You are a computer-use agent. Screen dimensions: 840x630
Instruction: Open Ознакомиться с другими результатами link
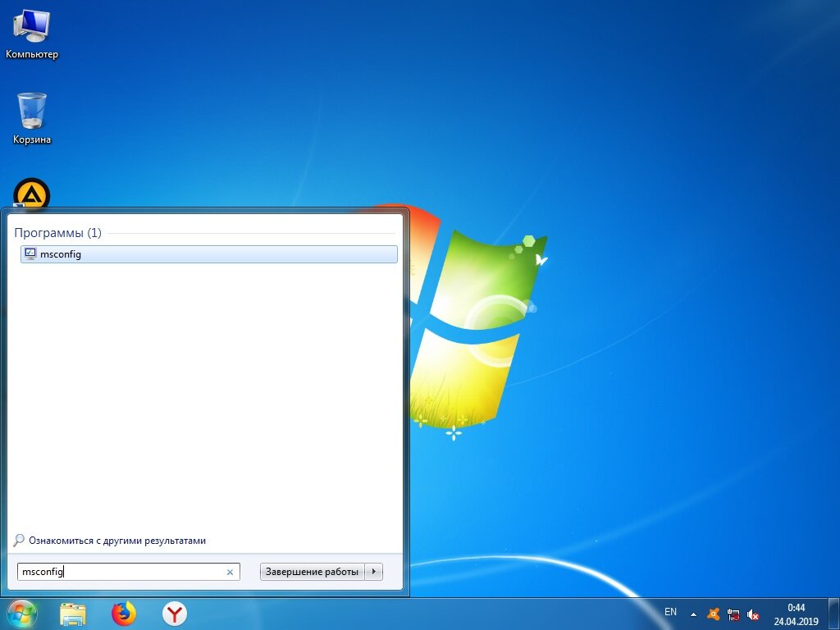tap(116, 541)
